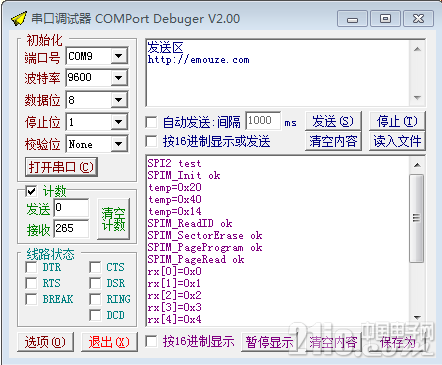Viewport: 442px width, 365px height.
Task: Expand the baud rate 9600 dropdown
Action: (119, 78)
